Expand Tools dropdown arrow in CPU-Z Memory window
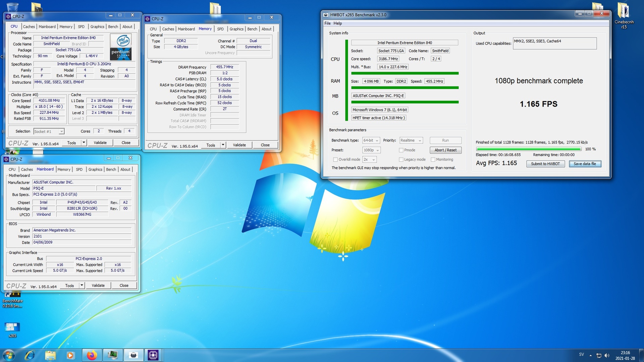 [x=223, y=145]
